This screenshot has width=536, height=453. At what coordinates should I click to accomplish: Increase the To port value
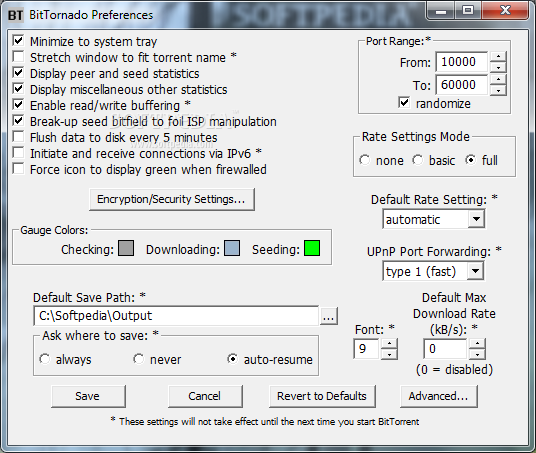point(498,80)
